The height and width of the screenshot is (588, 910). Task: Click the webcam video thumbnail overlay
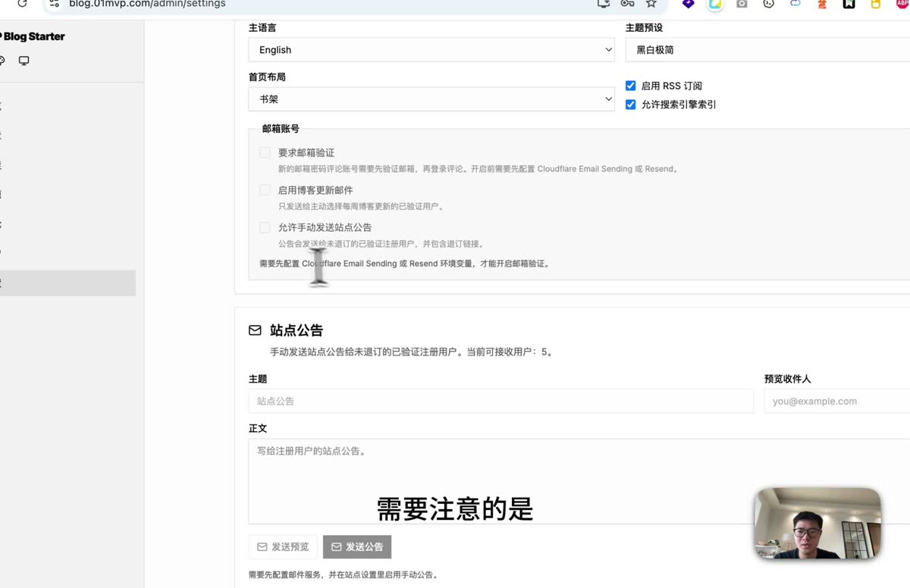pos(817,524)
